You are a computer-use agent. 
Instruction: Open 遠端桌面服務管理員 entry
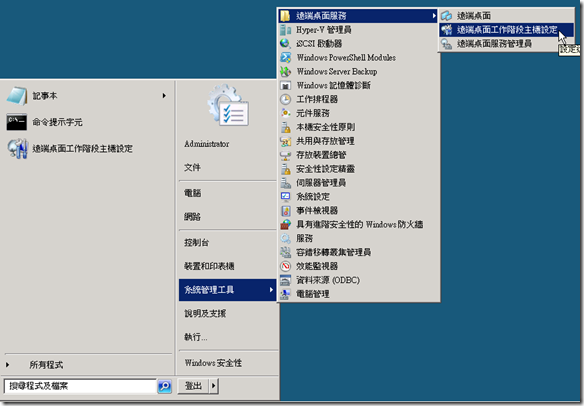click(x=506, y=44)
